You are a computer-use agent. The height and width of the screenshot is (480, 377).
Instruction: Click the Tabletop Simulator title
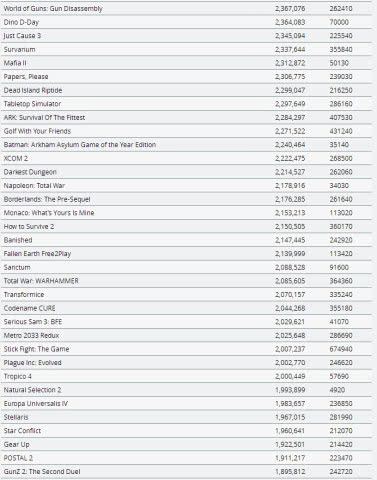pyautogui.click(x=32, y=104)
